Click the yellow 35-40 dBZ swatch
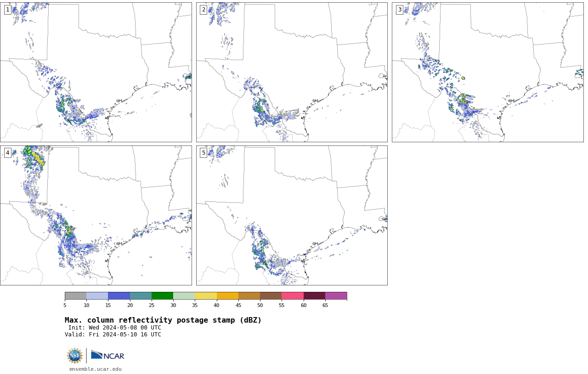The height and width of the screenshot is (374, 588). click(206, 296)
